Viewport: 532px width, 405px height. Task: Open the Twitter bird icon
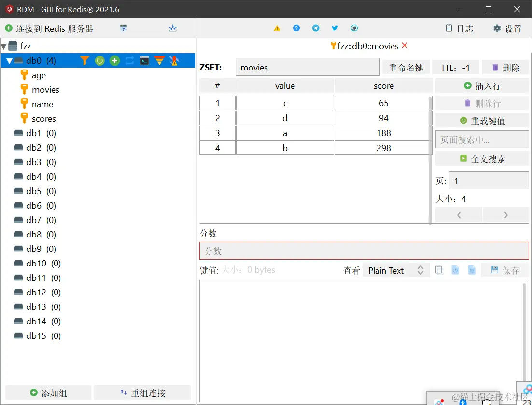click(335, 28)
